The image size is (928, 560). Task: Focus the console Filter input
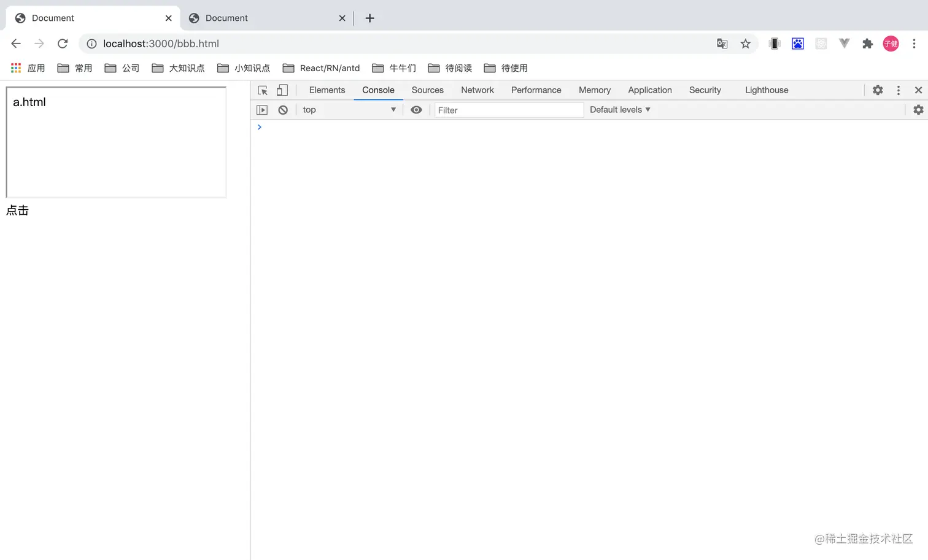[509, 110]
